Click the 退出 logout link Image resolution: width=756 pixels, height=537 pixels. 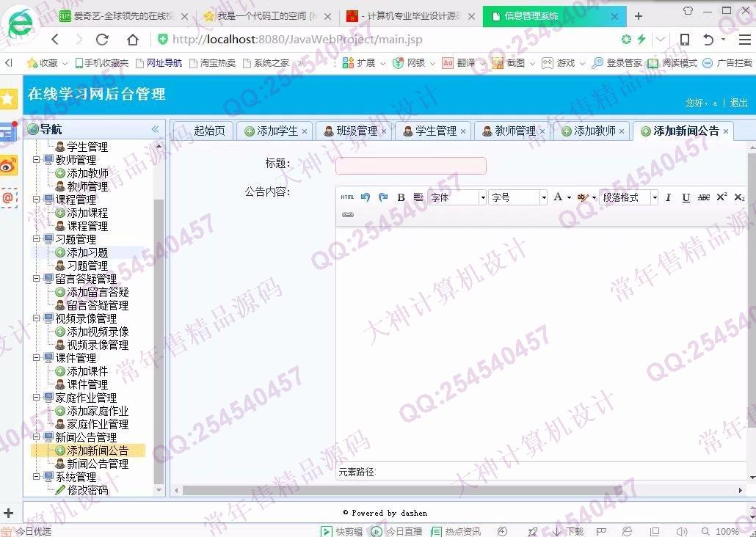coord(738,103)
